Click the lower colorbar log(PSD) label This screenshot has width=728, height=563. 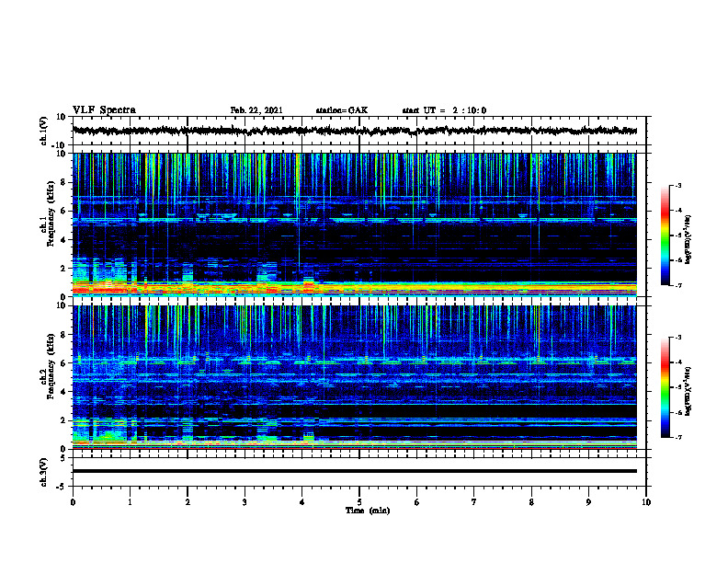[688, 391]
